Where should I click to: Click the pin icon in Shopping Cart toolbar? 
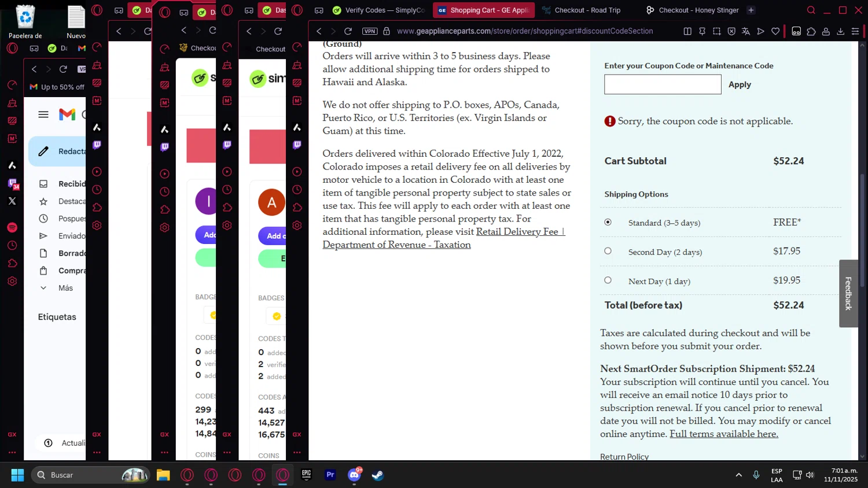pyautogui.click(x=702, y=31)
